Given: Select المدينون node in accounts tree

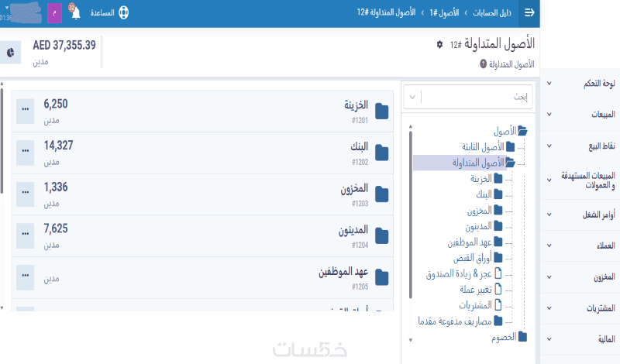Looking at the screenshot, I should click(x=478, y=226).
